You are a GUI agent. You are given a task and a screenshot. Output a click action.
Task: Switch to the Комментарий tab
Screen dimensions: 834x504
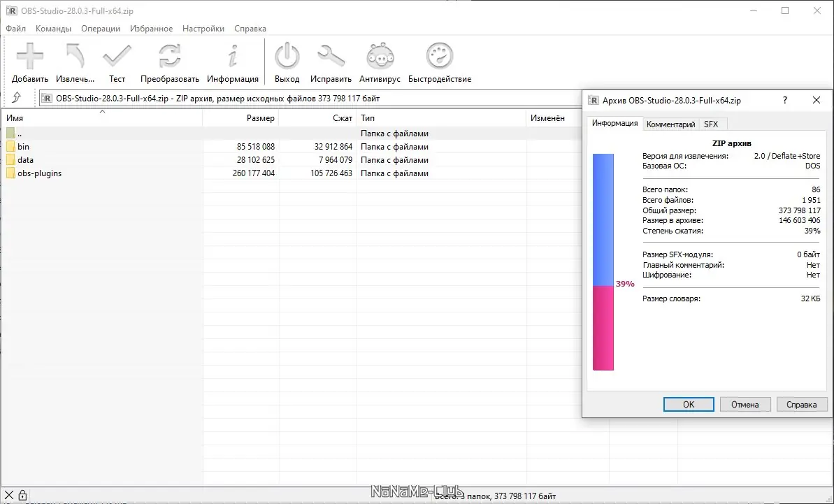tap(670, 124)
